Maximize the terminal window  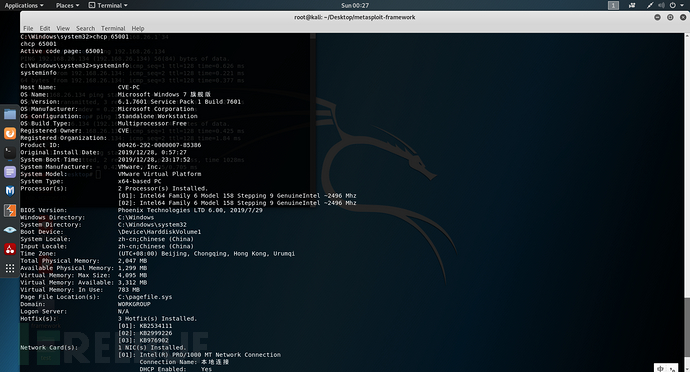670,17
